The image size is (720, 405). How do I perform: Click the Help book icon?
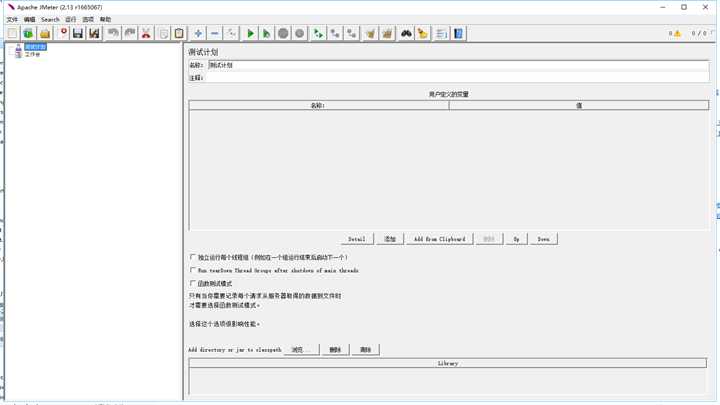click(x=458, y=34)
